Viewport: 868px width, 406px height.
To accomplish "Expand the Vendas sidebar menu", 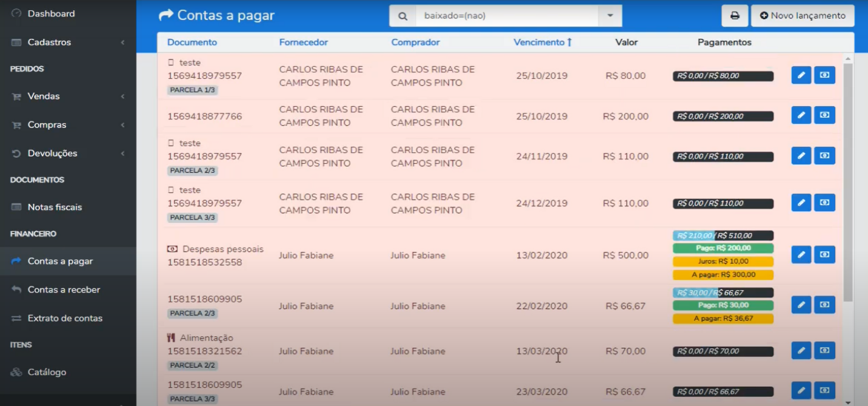I will tap(68, 96).
